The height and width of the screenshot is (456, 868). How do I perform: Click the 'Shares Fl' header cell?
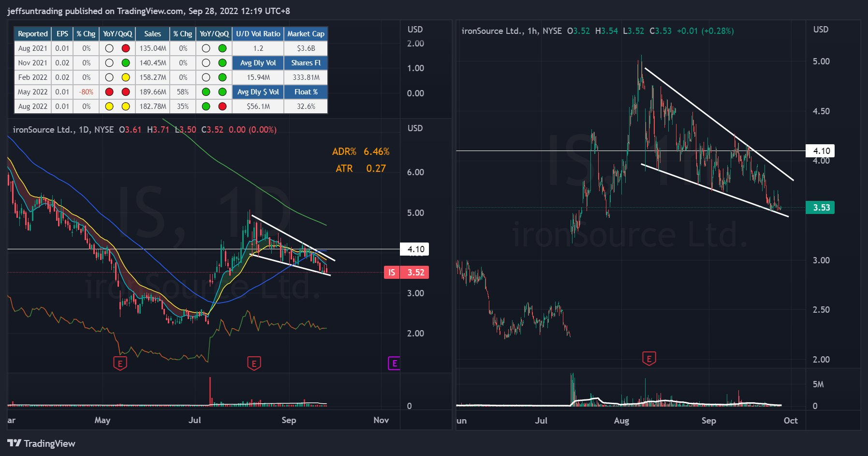click(306, 63)
